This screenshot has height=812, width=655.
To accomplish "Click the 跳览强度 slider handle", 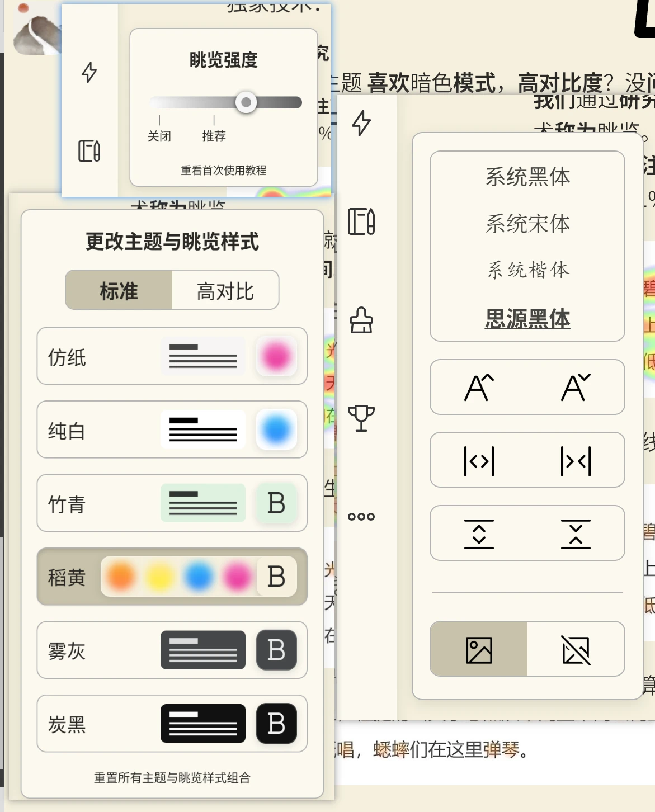I will (246, 102).
